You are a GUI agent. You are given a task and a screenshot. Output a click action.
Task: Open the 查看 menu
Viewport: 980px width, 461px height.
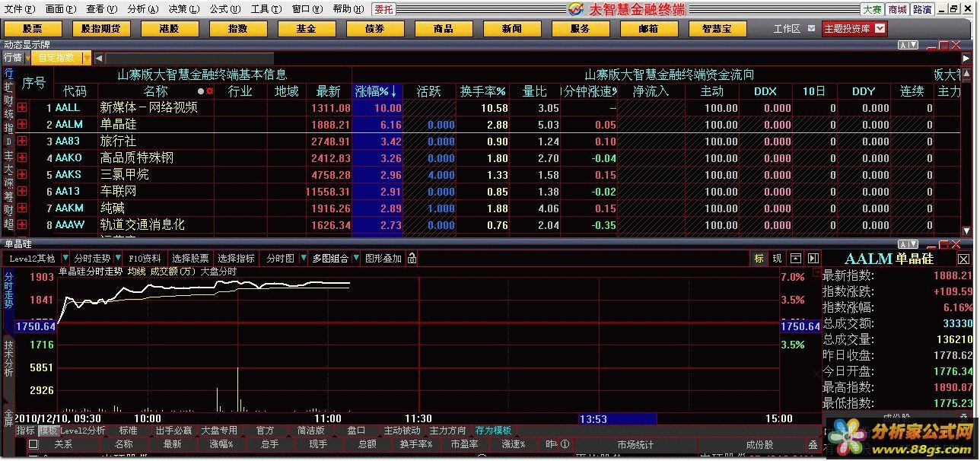pyautogui.click(x=101, y=9)
